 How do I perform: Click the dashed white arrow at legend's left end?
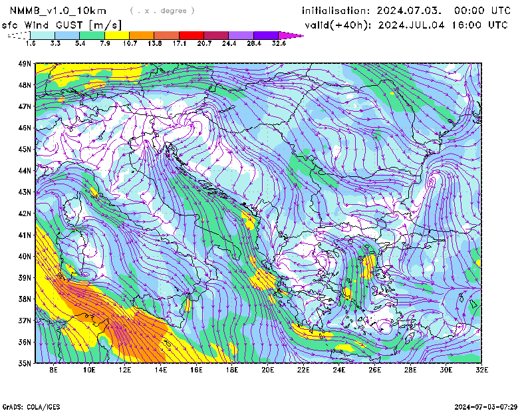(x=17, y=35)
